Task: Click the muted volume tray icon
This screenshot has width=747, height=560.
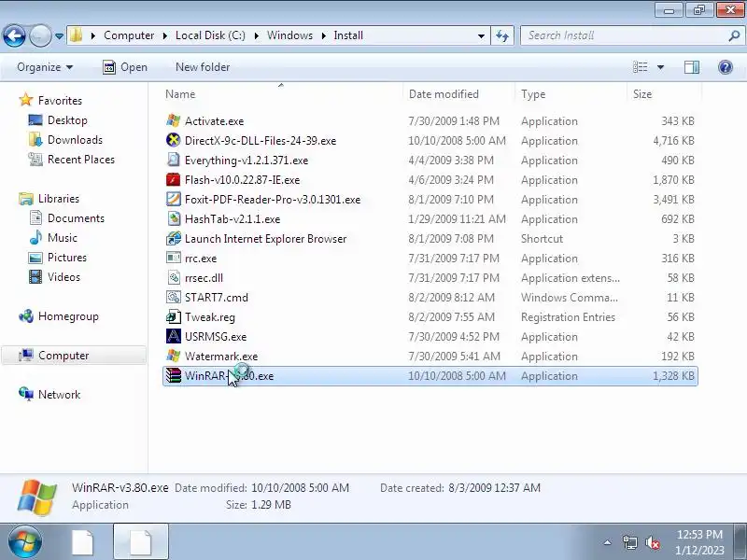Action: click(652, 542)
